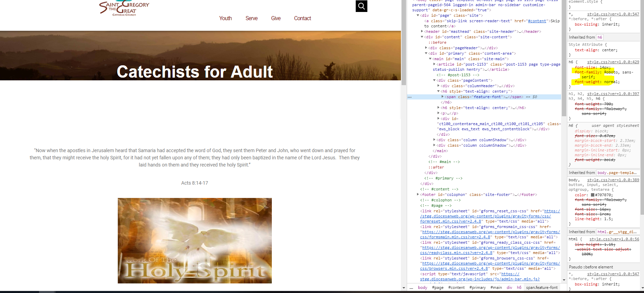Viewport: 644px width, 293px height.
Task: Open the Contact menu item
Action: coord(302,18)
